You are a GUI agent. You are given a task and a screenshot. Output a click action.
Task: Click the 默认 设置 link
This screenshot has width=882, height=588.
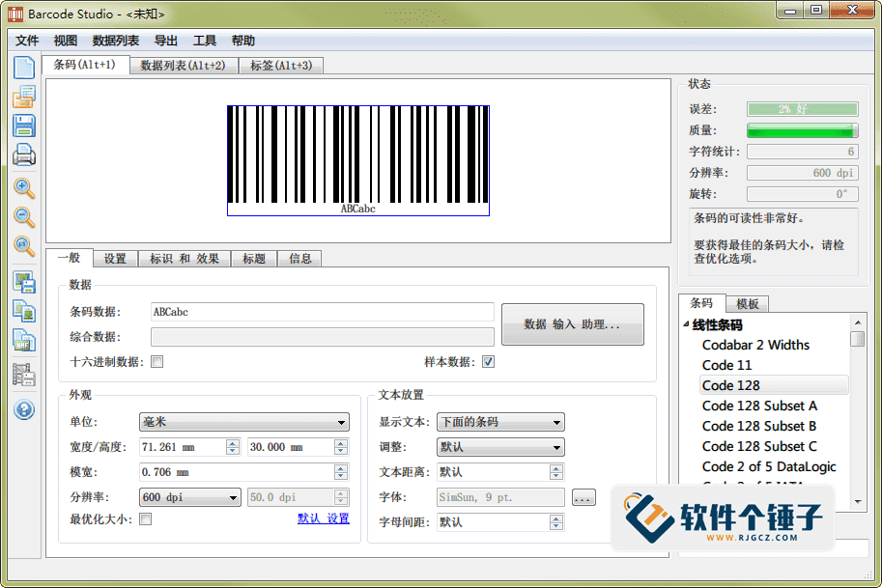point(324,518)
